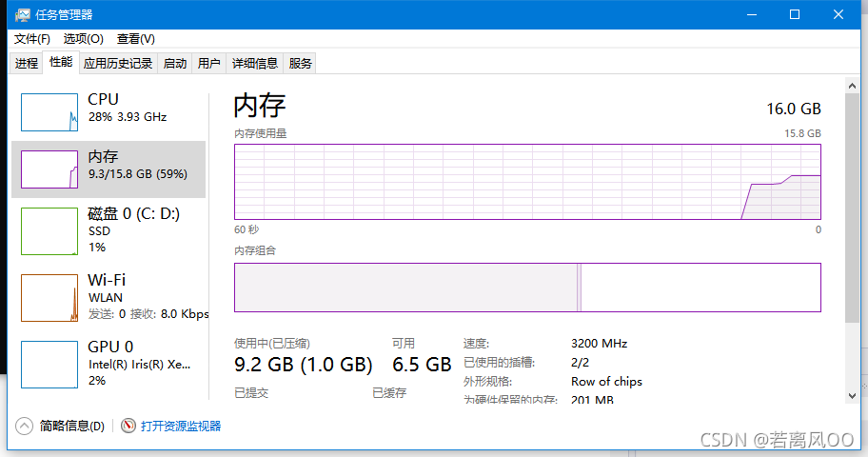Click the scrollbar down arrow
The height and width of the screenshot is (457, 868).
pos(852,395)
